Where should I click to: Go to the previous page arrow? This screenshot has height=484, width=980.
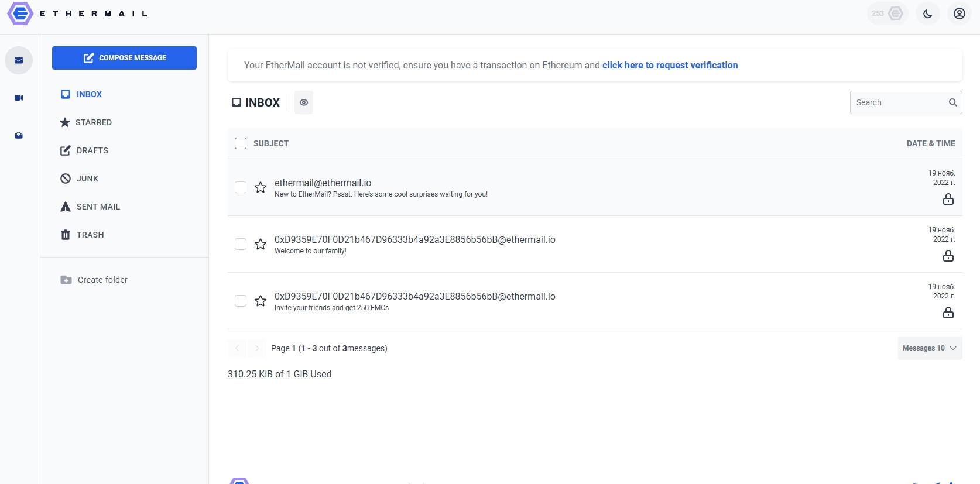tap(237, 348)
